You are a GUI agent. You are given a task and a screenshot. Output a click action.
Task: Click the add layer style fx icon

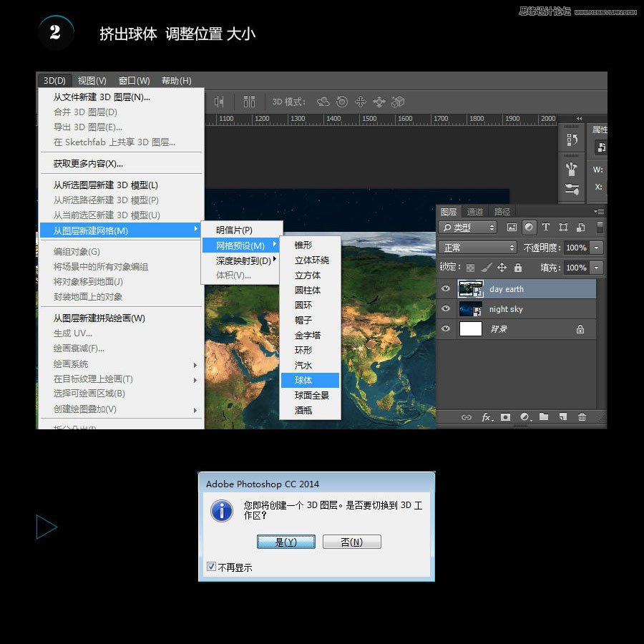[x=487, y=417]
